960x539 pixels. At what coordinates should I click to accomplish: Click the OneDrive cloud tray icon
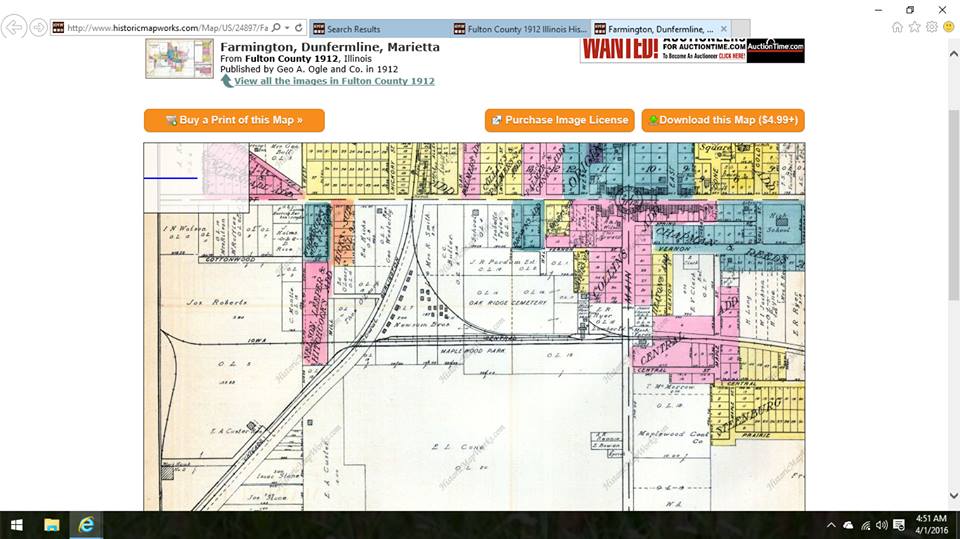[848, 525]
